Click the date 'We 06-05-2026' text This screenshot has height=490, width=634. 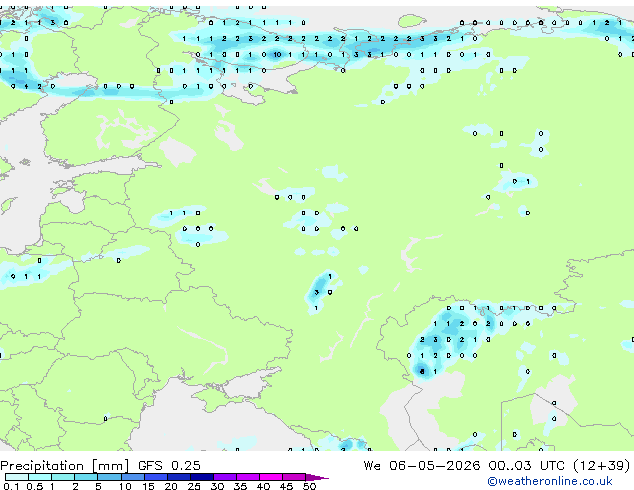422,465
